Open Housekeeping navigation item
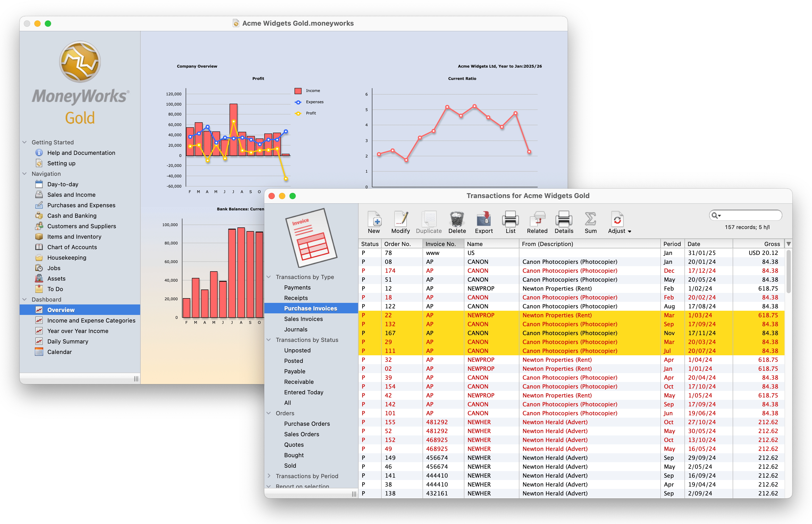812x524 pixels. [67, 258]
